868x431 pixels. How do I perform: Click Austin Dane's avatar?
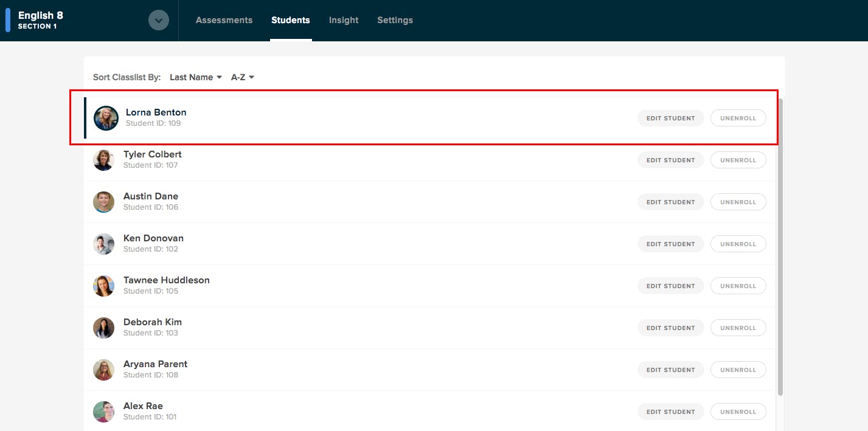tap(103, 202)
